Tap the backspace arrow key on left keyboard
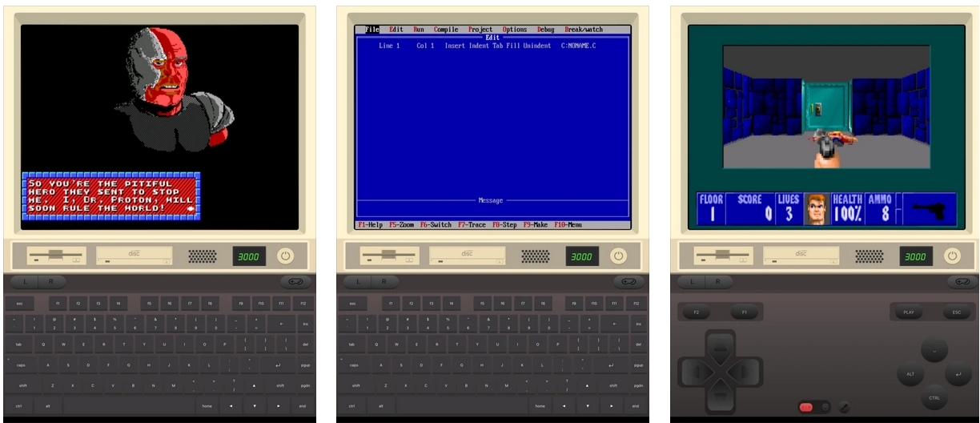 [x=281, y=324]
